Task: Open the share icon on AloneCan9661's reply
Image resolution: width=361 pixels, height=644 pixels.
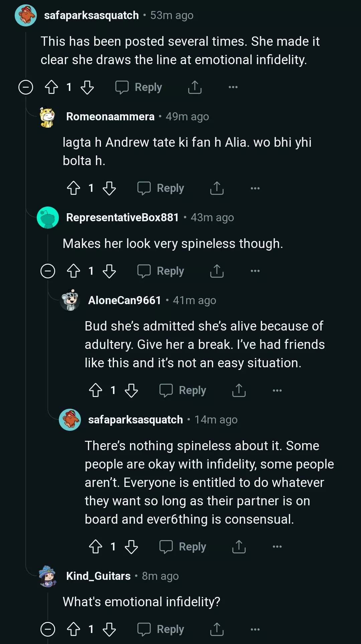Action: (x=239, y=390)
